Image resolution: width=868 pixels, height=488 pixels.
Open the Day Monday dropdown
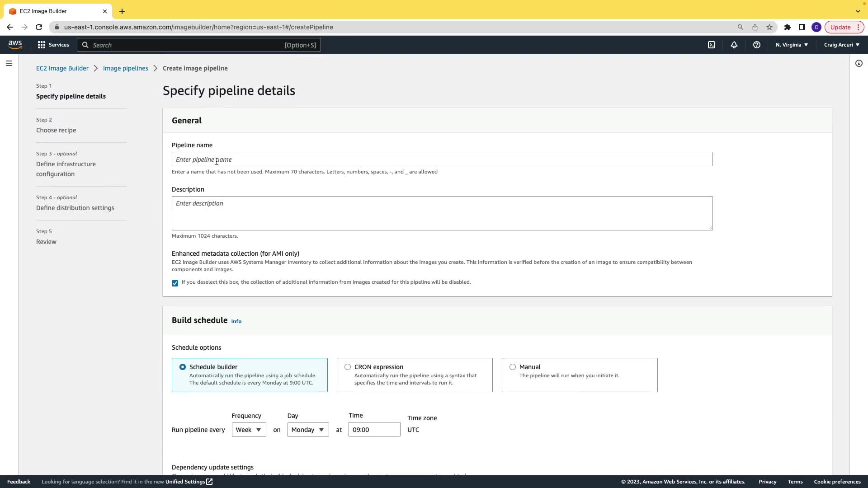(308, 430)
